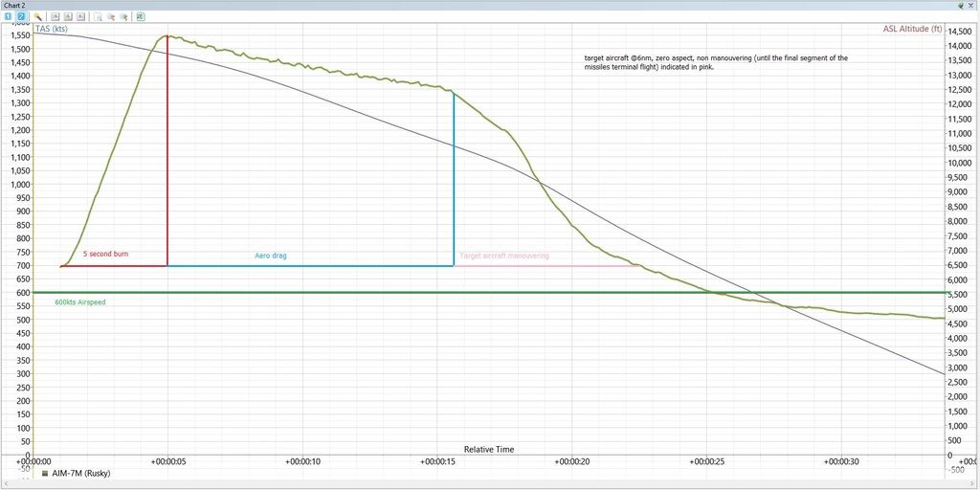Click the middle zoom magnifier icon
This screenshot has width=980, height=490.
tap(111, 17)
